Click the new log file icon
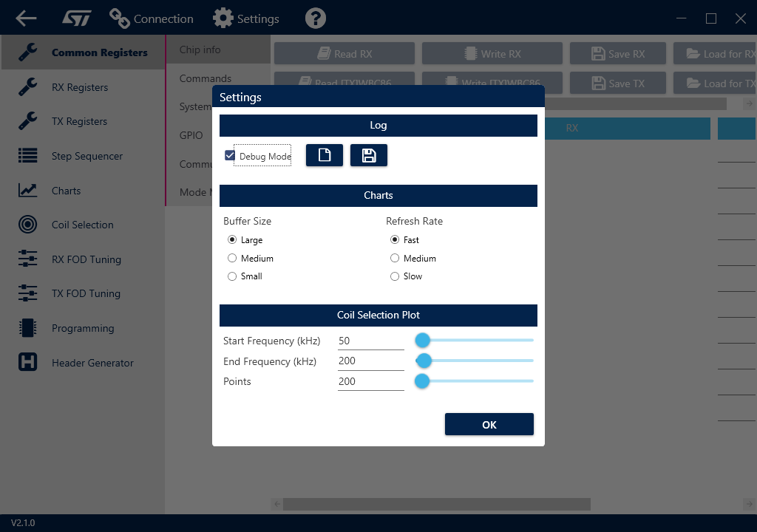757x532 pixels. click(x=324, y=155)
